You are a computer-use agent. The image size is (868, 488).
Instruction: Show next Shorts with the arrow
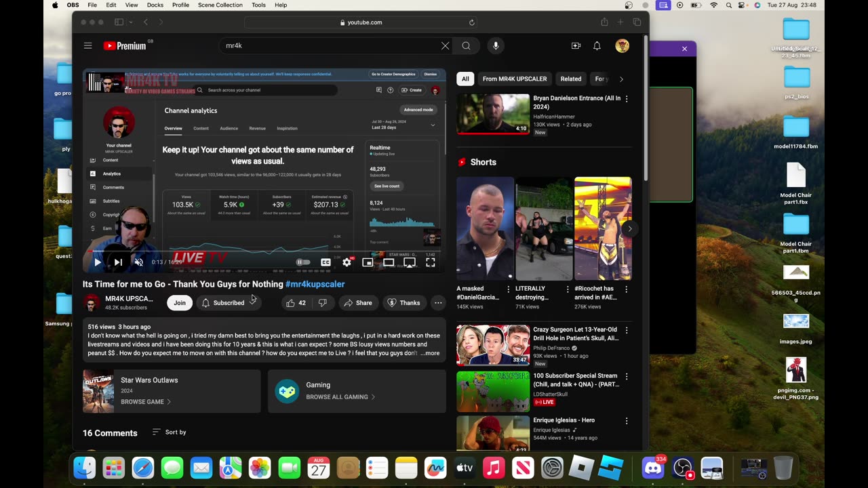(x=629, y=228)
